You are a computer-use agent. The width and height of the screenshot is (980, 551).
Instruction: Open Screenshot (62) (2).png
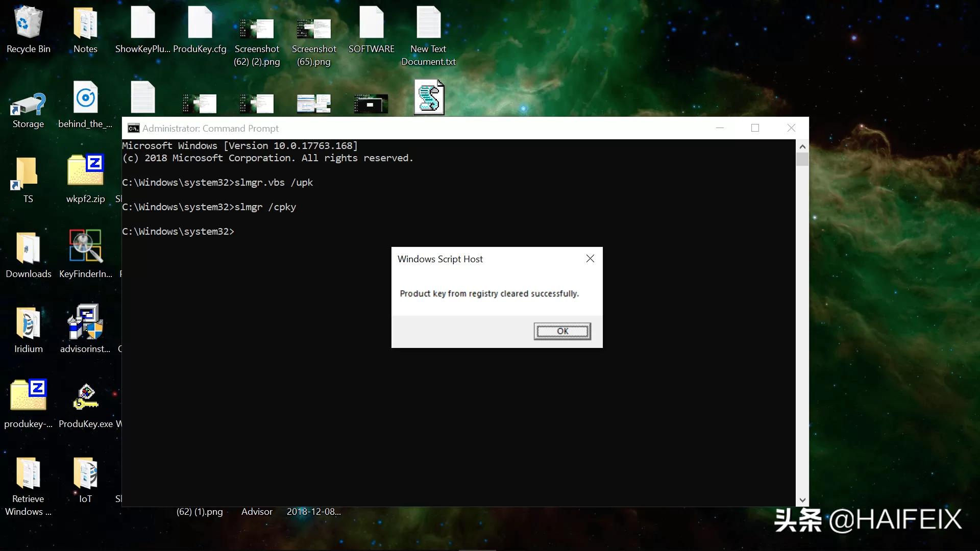pos(257,28)
